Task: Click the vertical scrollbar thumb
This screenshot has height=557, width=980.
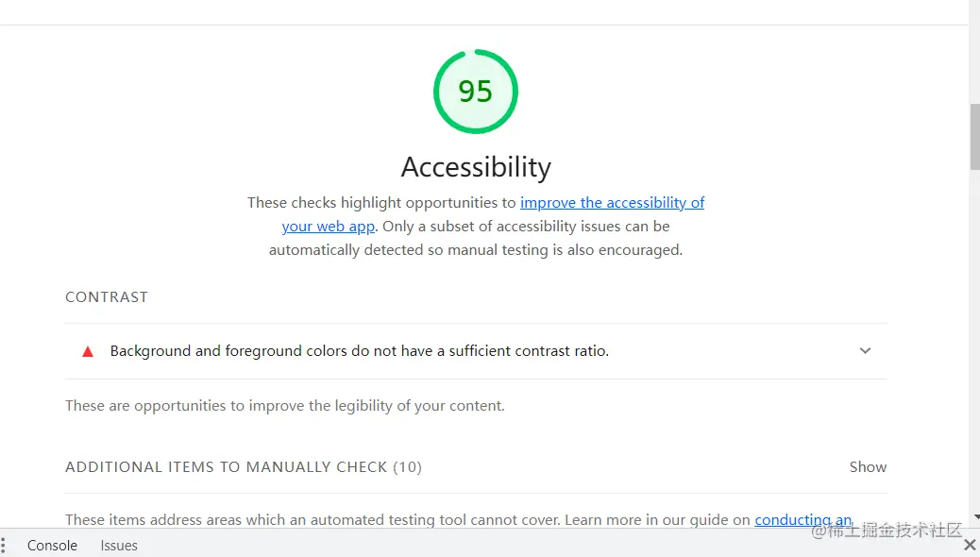Action: pos(975,137)
